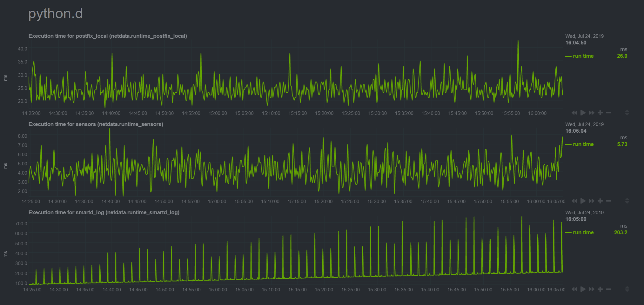Zoom out on the postfix_local chart
This screenshot has height=305, width=644.
click(609, 113)
